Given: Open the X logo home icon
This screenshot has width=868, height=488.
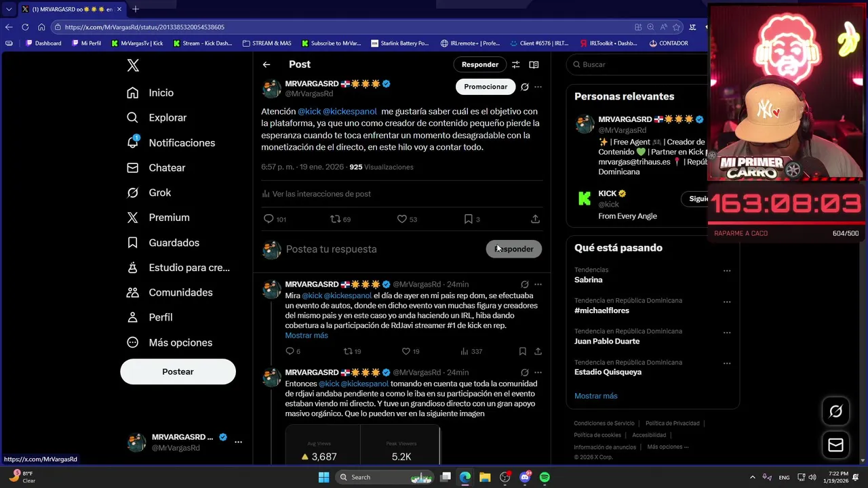Looking at the screenshot, I should (x=133, y=65).
